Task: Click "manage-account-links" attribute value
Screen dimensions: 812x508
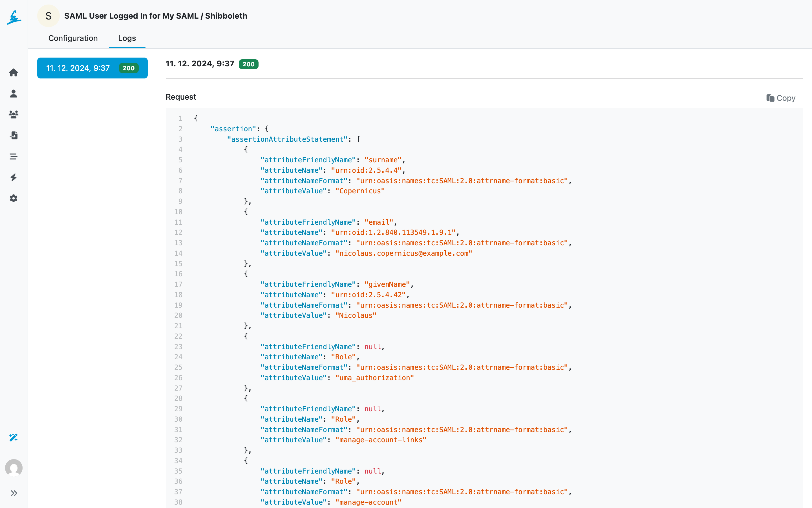Action: [x=381, y=440]
